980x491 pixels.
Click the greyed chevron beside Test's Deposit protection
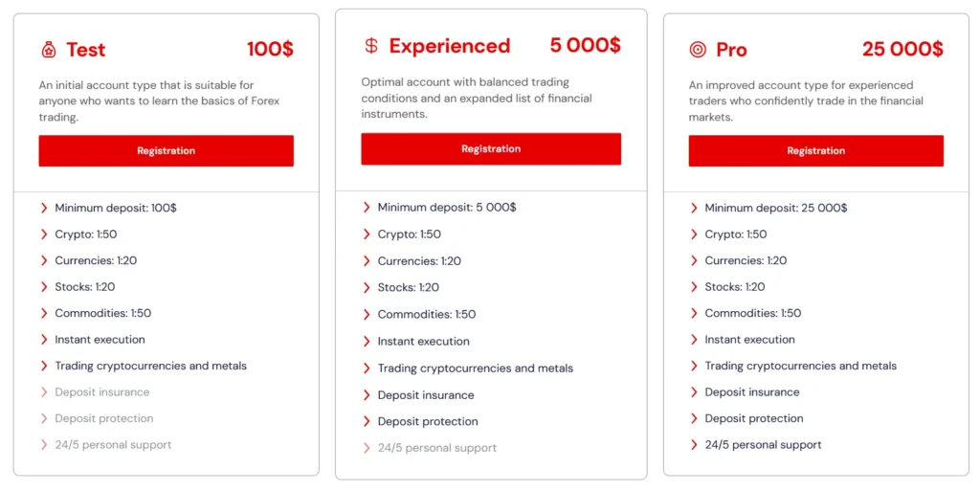click(x=44, y=419)
